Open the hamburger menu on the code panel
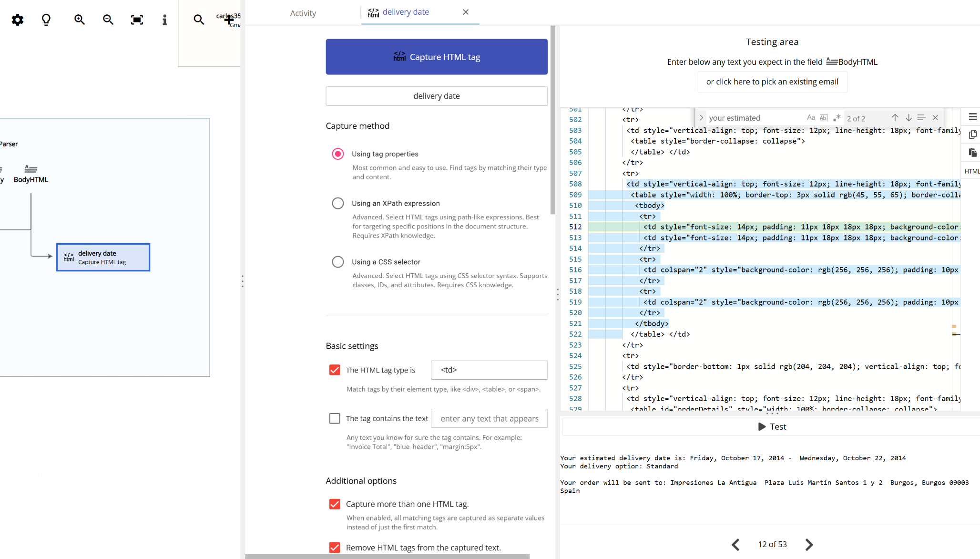Viewport: 980px width, 559px height. [x=972, y=116]
